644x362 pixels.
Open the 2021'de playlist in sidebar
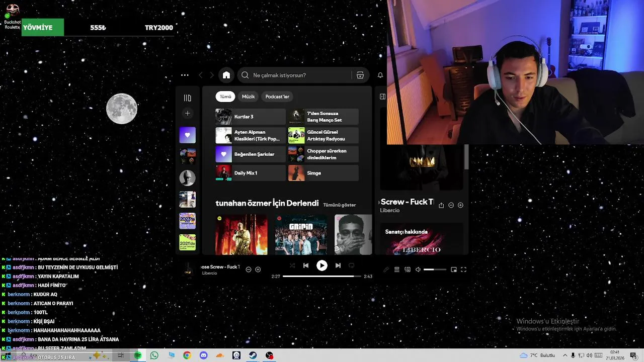(188, 242)
